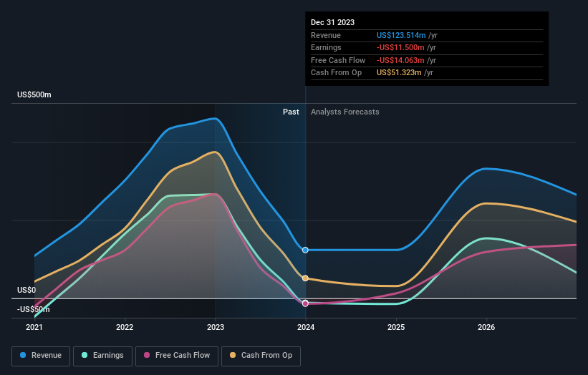Click the orange dot in Cash From Op legend
Screen dimensions: 588x375
click(233, 355)
